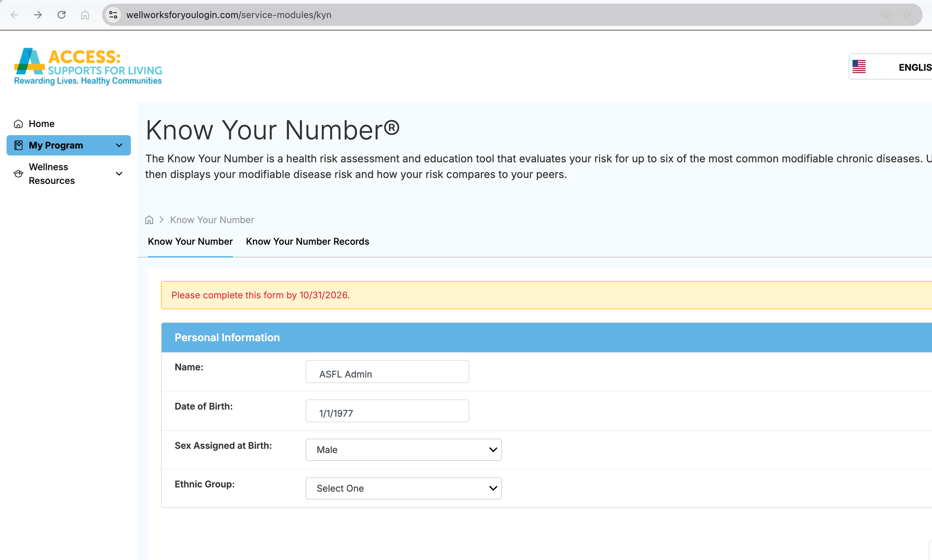Image resolution: width=932 pixels, height=560 pixels.
Task: Click the Know Your Number breadcrumb link
Action: [212, 220]
